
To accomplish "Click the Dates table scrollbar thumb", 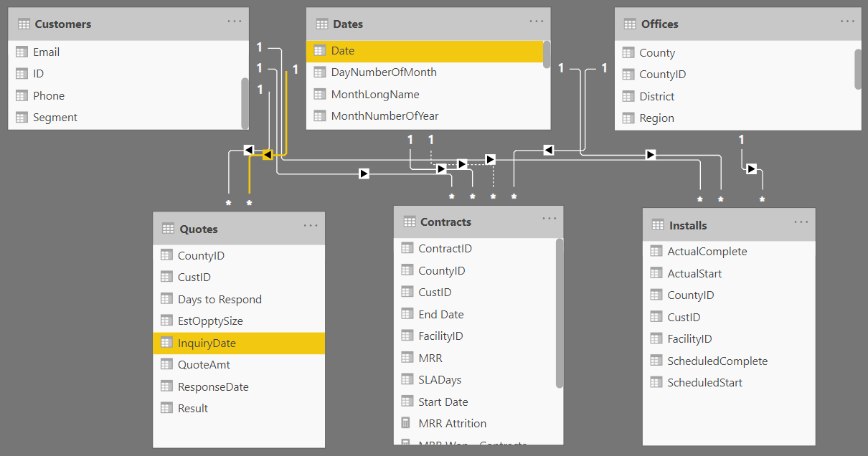I will (547, 54).
